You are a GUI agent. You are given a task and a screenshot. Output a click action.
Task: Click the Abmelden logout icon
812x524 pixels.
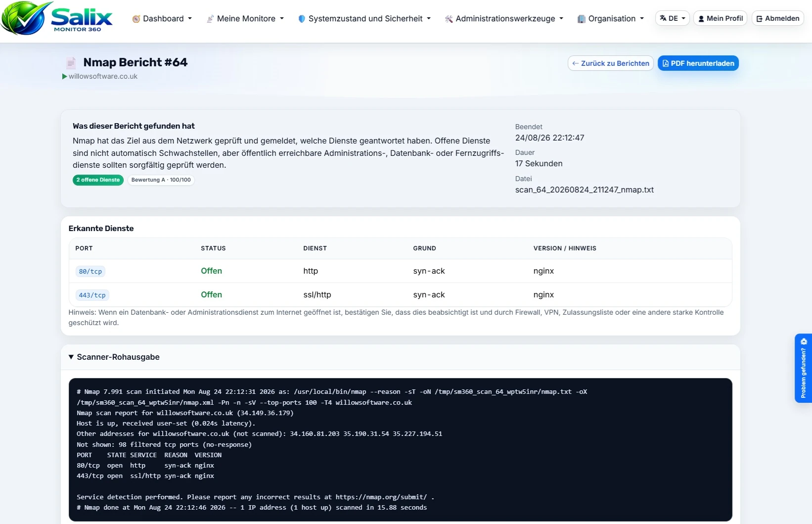760,19
